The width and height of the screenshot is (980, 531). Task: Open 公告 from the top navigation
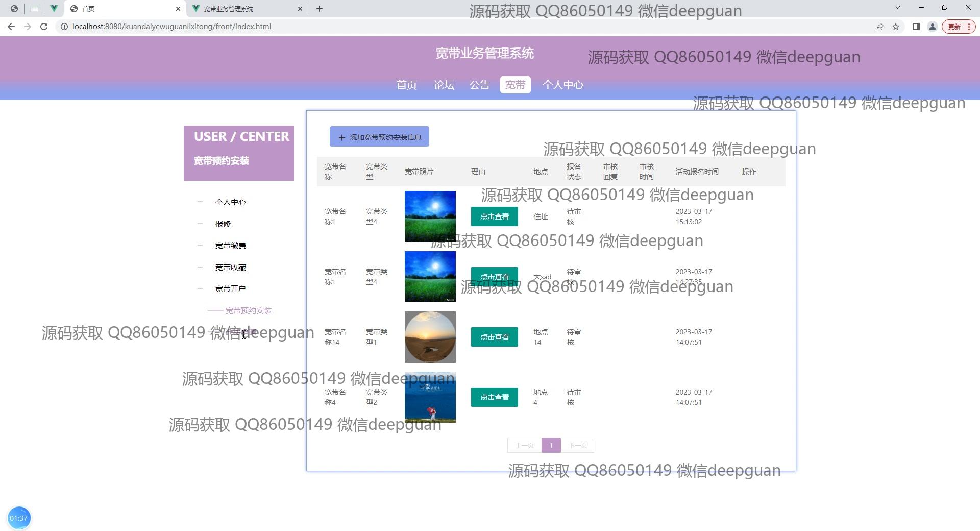pos(479,85)
